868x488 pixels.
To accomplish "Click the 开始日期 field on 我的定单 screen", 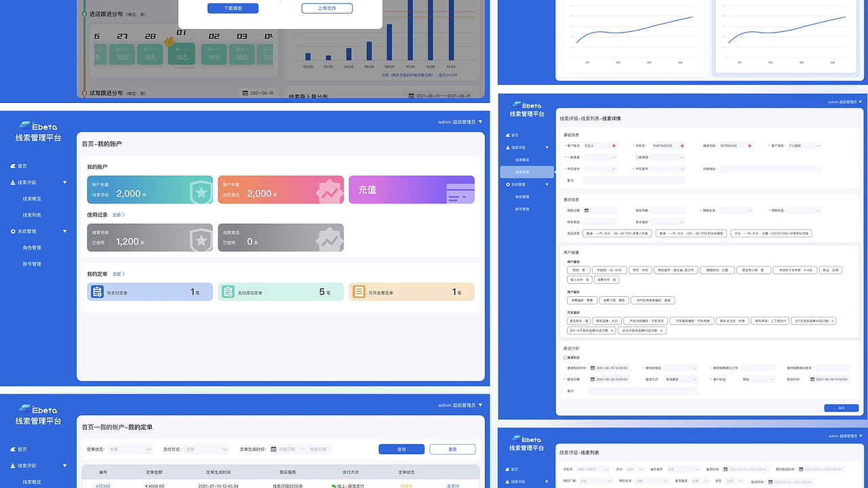I will click(287, 449).
